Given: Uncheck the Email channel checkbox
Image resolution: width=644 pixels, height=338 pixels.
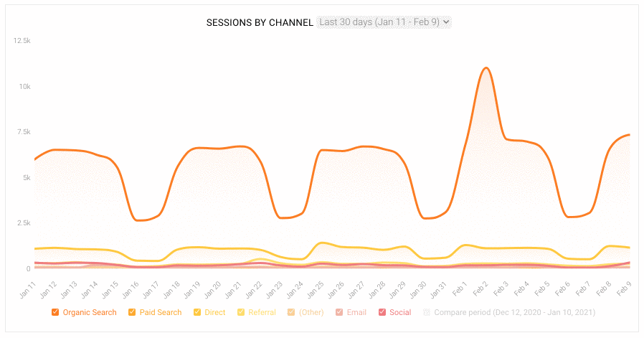Looking at the screenshot, I should pos(339,312).
